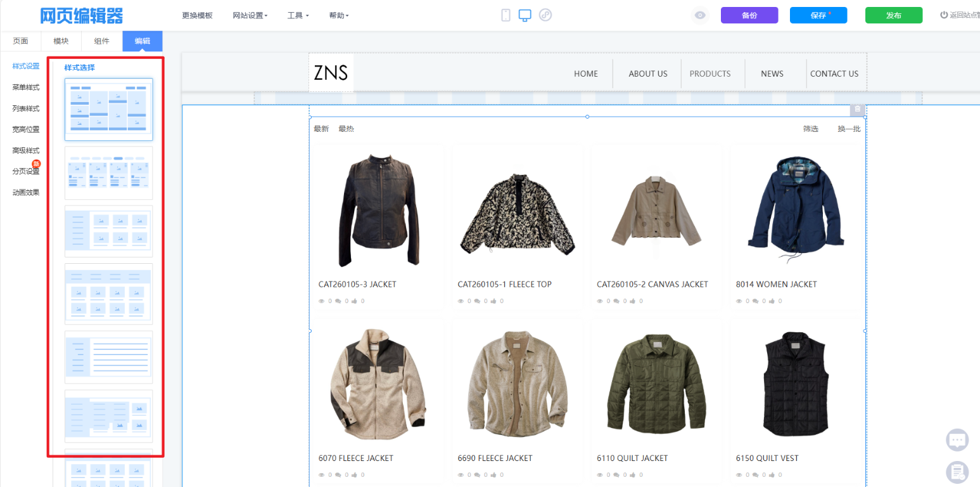Open 样式设置 in the side menu
The width and height of the screenshot is (980, 487).
26,66
